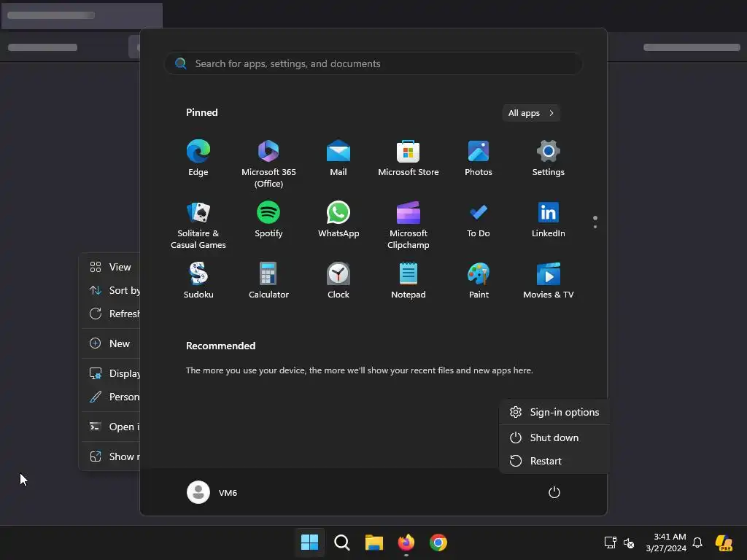Screen dimensions: 747x560
Task: Click the muted volume tray icon
Action: coord(629,542)
